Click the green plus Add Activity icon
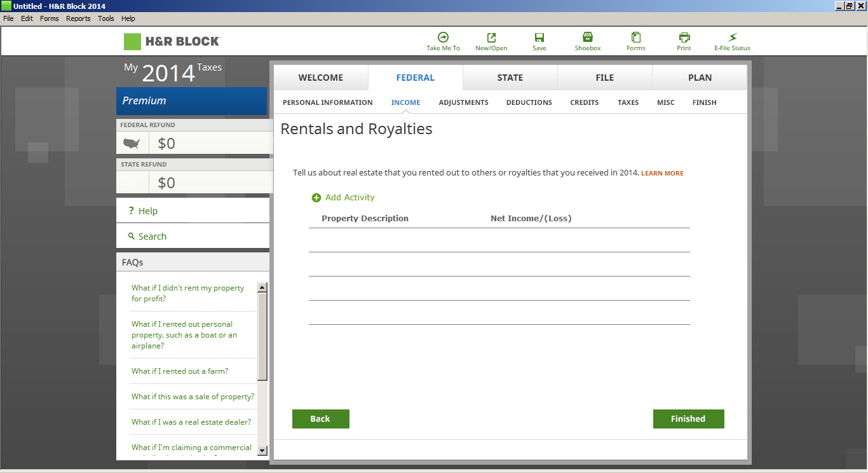The height and width of the screenshot is (473, 868). (x=316, y=198)
